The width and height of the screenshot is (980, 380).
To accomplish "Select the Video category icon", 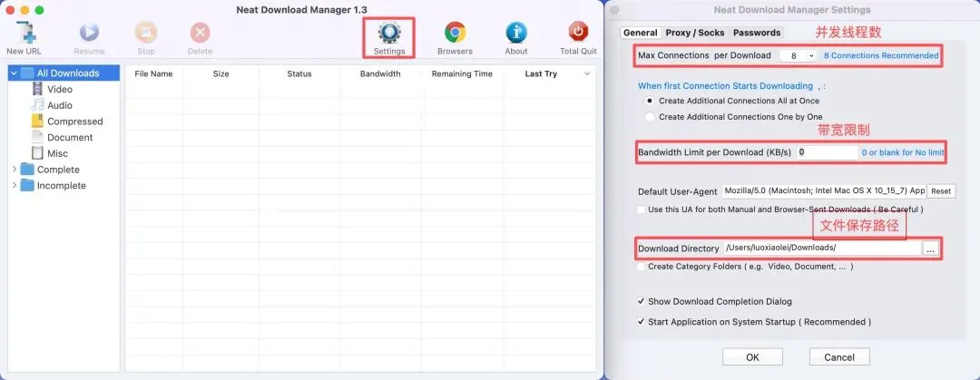I will click(x=37, y=90).
